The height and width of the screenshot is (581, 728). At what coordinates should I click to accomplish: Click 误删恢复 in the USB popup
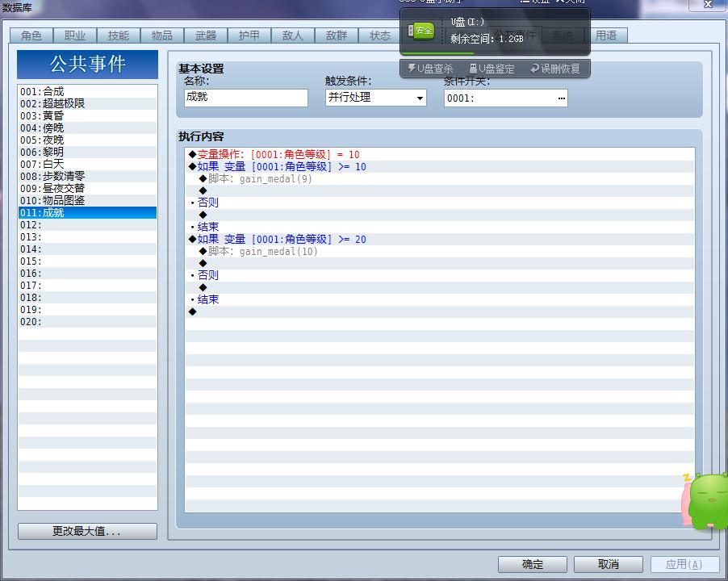(x=554, y=69)
